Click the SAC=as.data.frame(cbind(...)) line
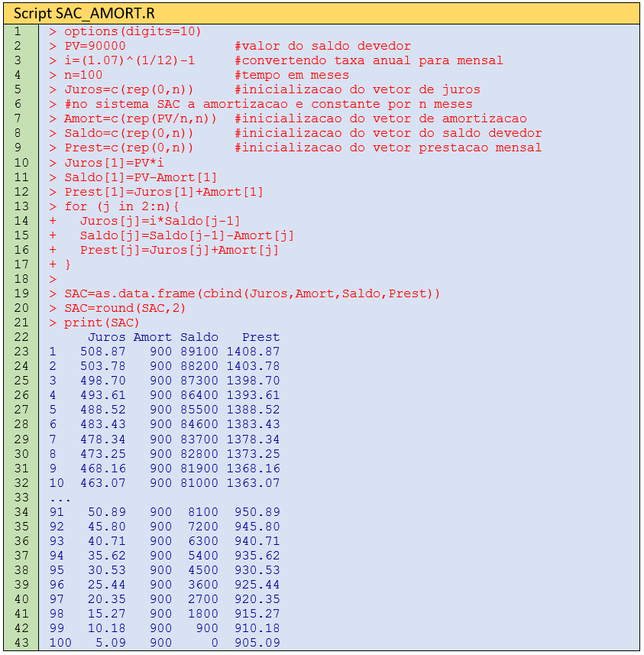 252,293
